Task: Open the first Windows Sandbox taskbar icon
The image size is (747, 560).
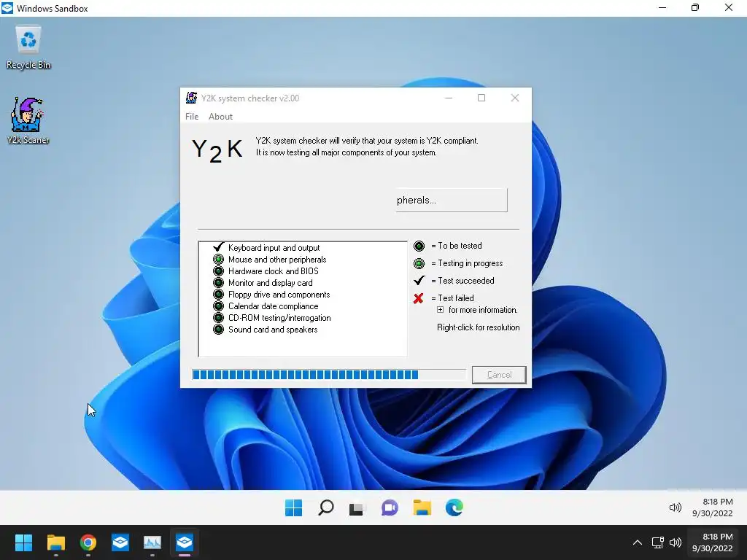Action: pos(120,542)
